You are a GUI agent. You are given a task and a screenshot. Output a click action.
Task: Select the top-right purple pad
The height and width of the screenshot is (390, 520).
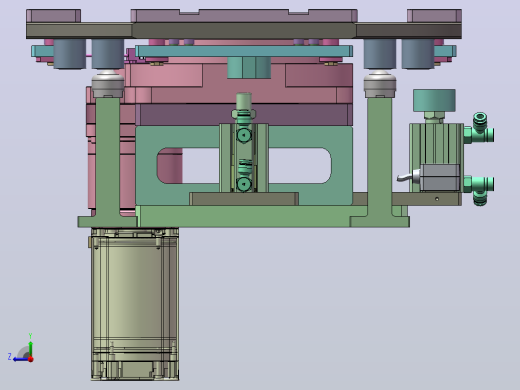click(434, 16)
